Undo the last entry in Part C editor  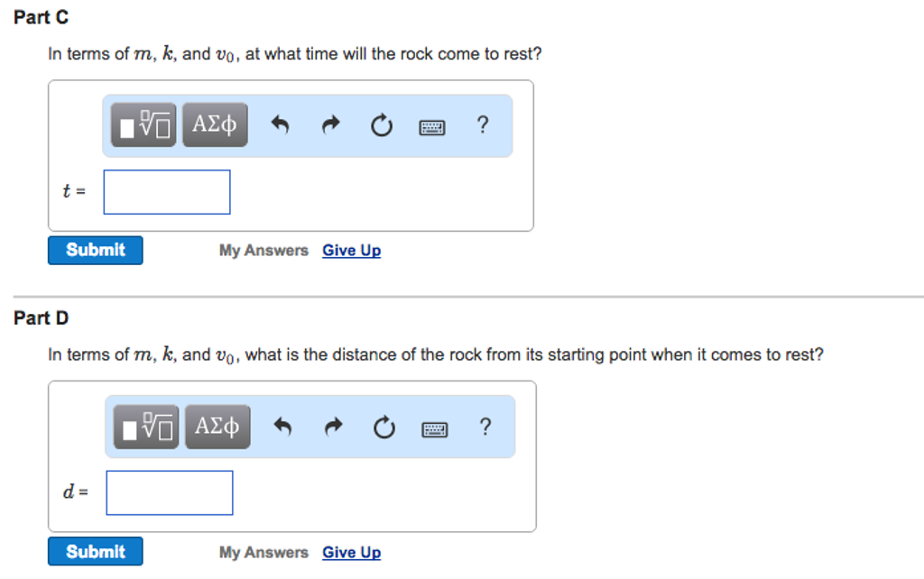coord(279,125)
